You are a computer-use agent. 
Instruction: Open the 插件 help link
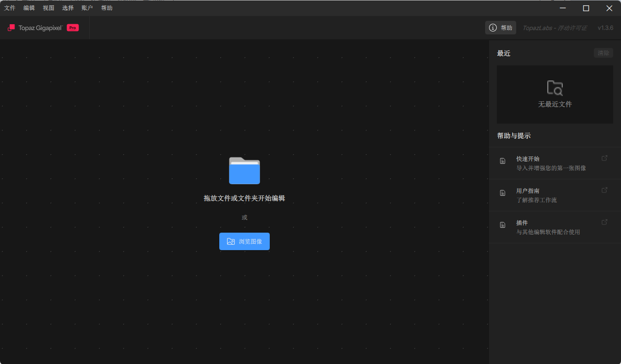coord(555,227)
